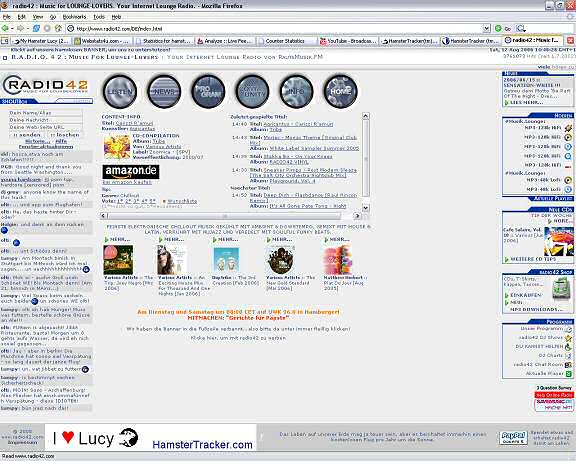Click the DJ Charts icon

568,356
